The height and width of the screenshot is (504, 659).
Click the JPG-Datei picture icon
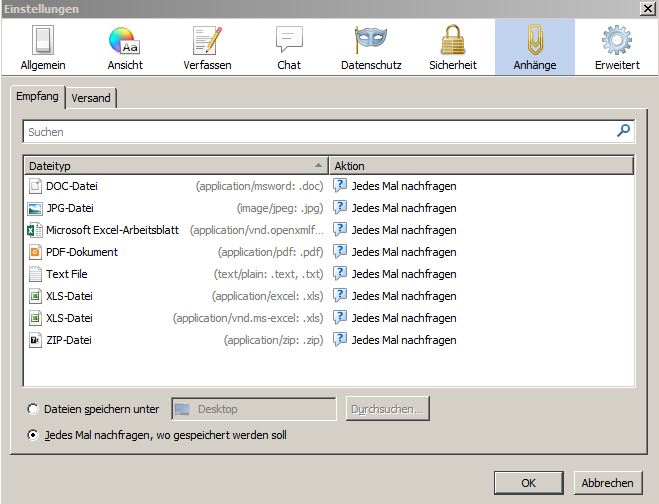(x=35, y=208)
